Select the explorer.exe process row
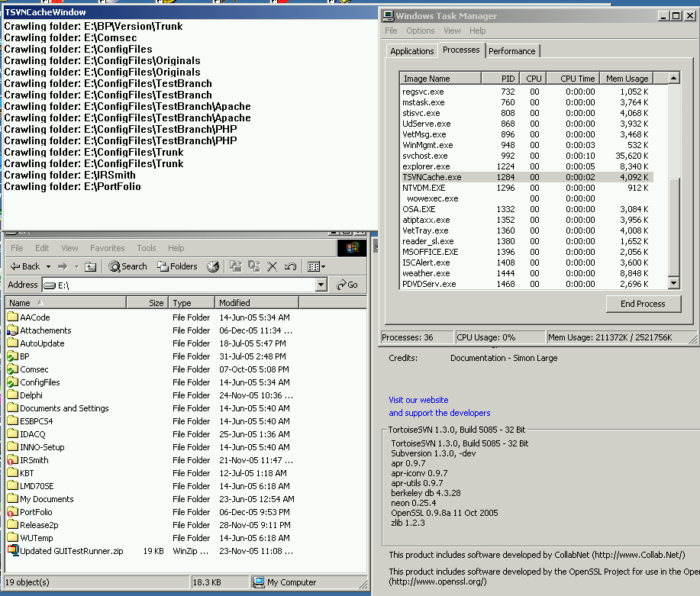Viewport: 700px width, 596px height. click(x=527, y=166)
